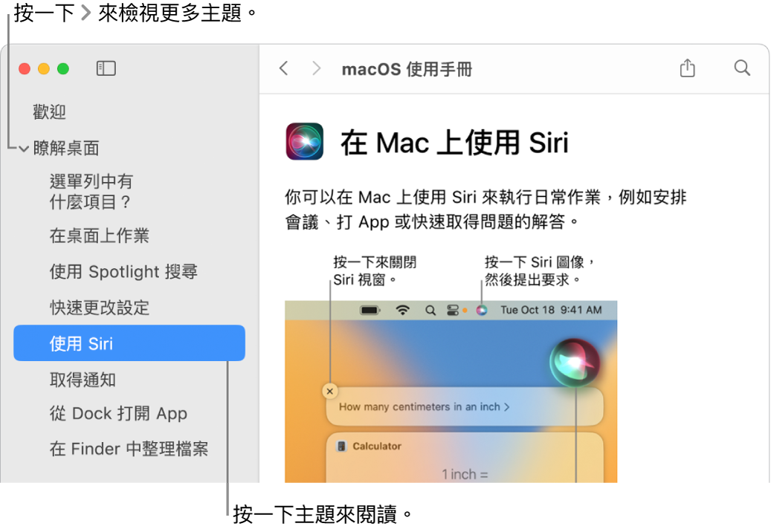Click the Spotlight magnifier in menu bar image
The image size is (771, 532).
click(x=430, y=311)
